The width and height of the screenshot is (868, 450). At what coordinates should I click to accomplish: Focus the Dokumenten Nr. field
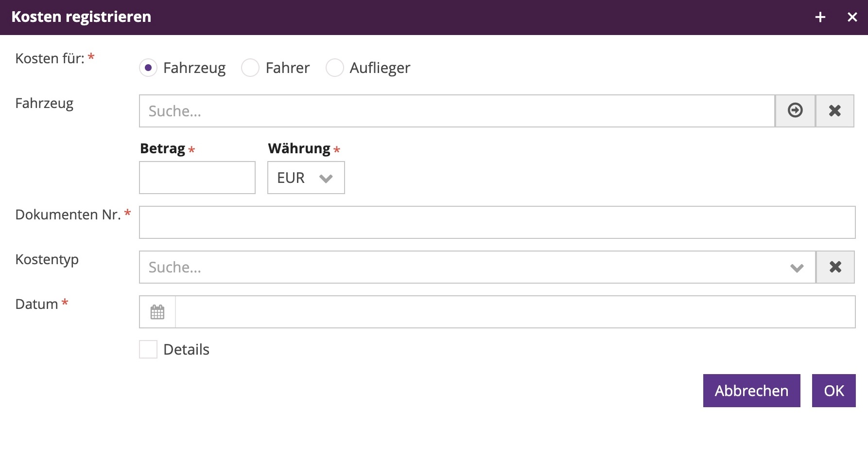(x=497, y=222)
